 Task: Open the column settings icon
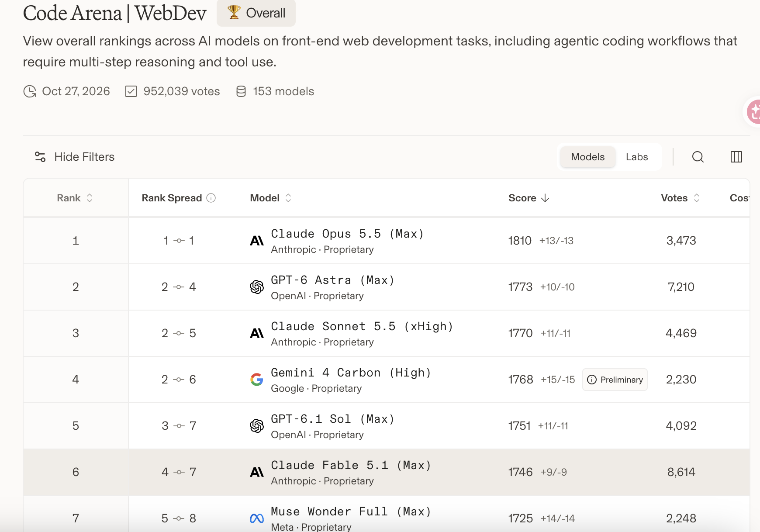(x=736, y=157)
